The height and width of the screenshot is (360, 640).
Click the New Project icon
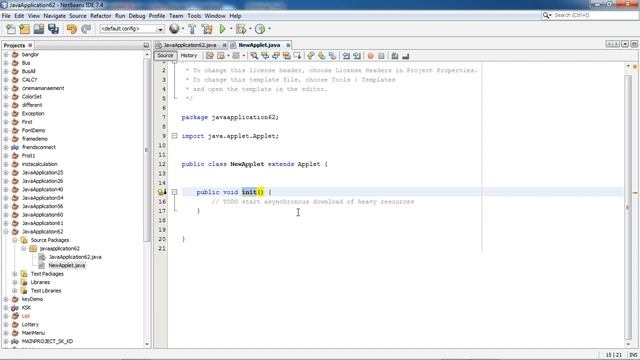pos(24,29)
